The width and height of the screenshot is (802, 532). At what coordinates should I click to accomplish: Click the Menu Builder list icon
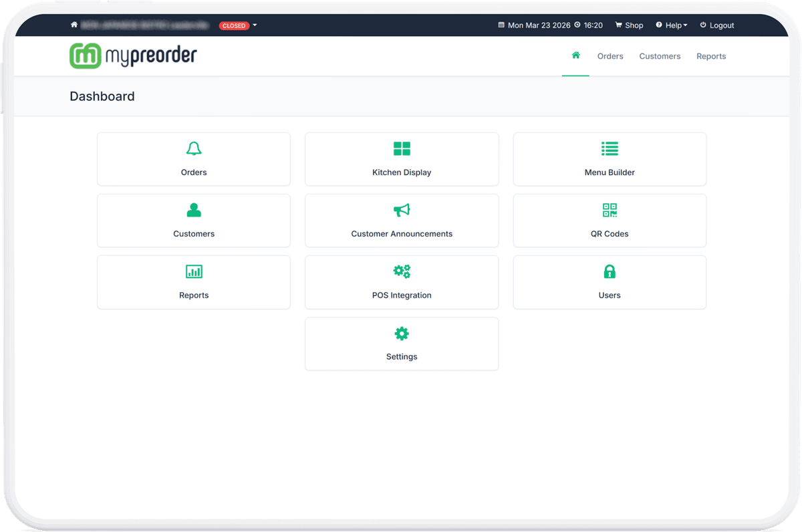pyautogui.click(x=609, y=148)
